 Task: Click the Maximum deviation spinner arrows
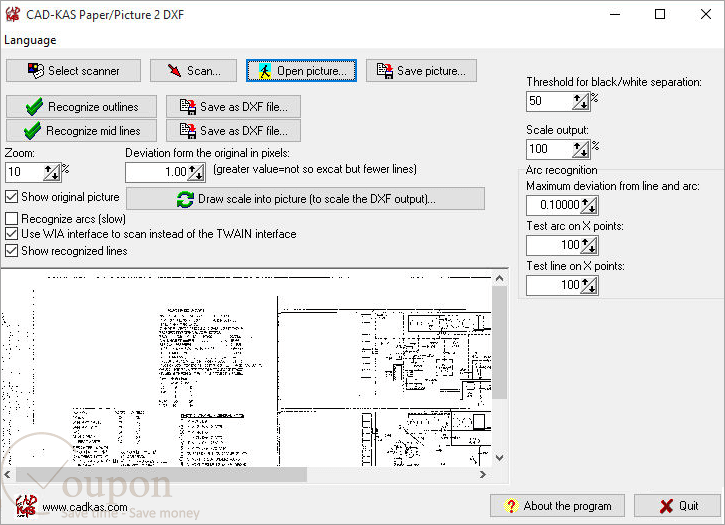(589, 205)
